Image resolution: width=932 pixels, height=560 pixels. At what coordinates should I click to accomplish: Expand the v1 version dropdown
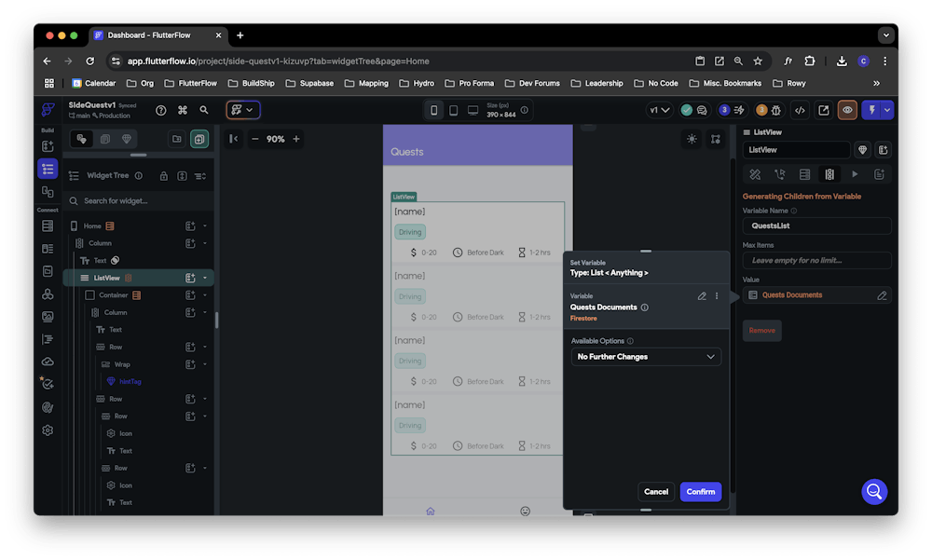point(659,110)
